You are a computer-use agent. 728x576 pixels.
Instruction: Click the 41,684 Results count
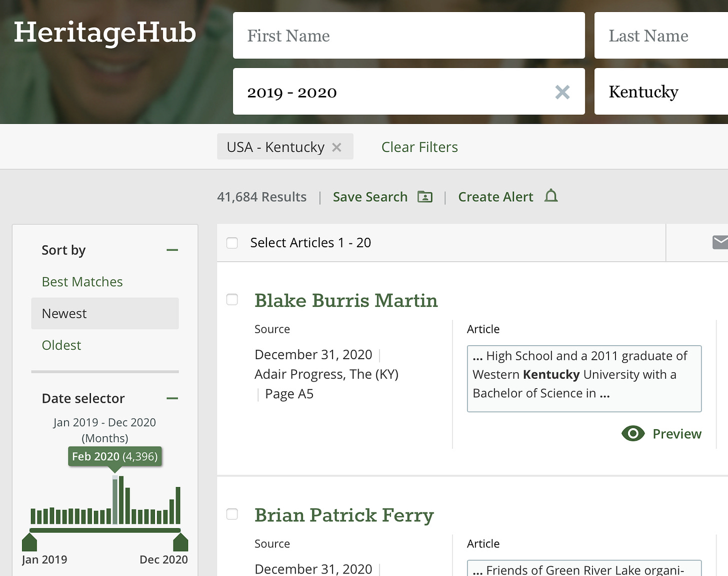click(261, 197)
